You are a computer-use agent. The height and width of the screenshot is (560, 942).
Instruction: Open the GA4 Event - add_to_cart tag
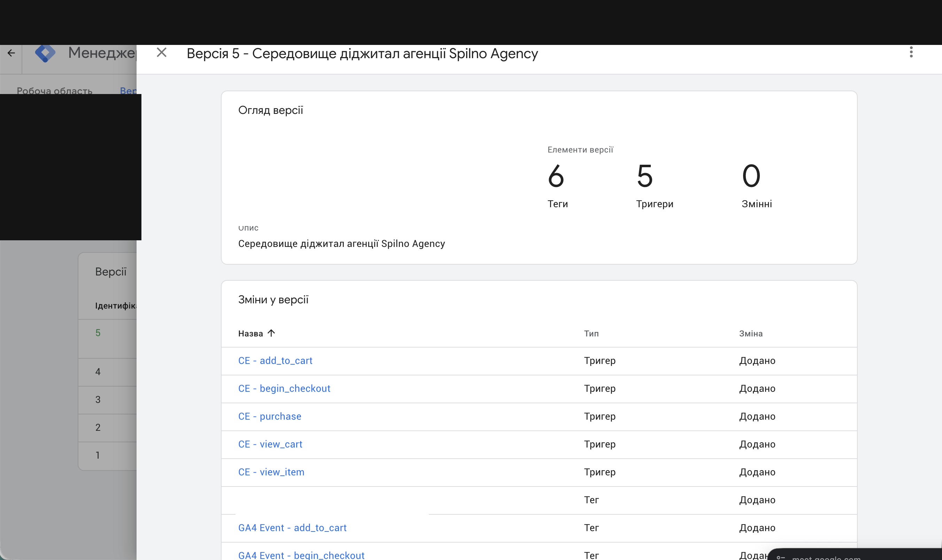pyautogui.click(x=292, y=528)
